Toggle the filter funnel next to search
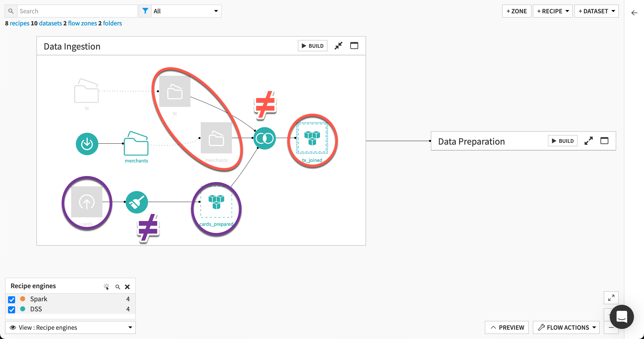Viewport: 644px width, 339px height. point(145,11)
